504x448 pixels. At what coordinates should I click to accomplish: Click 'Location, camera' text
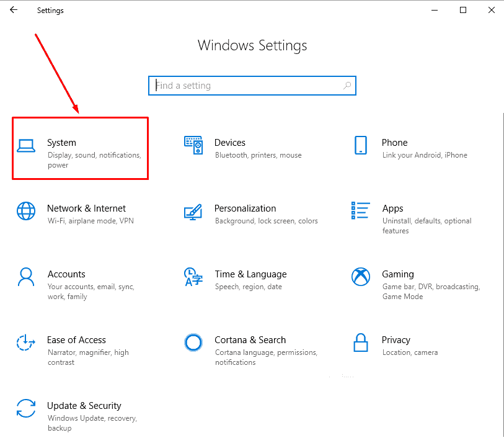pos(410,352)
